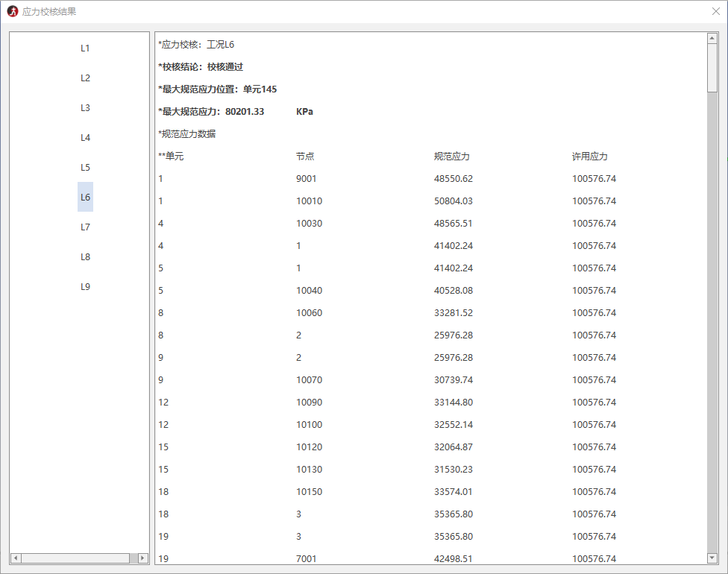The height and width of the screenshot is (574, 728).
Task: Click the 最大规范应力位置：单元145 line
Action: 217,89
